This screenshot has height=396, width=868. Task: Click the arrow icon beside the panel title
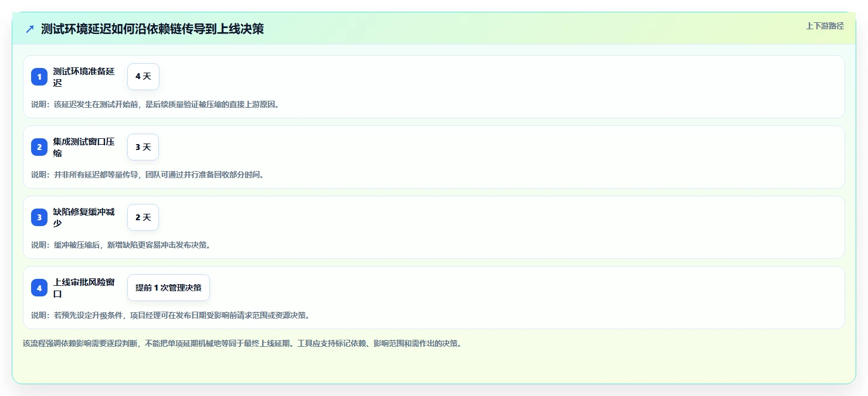pyautogui.click(x=30, y=29)
